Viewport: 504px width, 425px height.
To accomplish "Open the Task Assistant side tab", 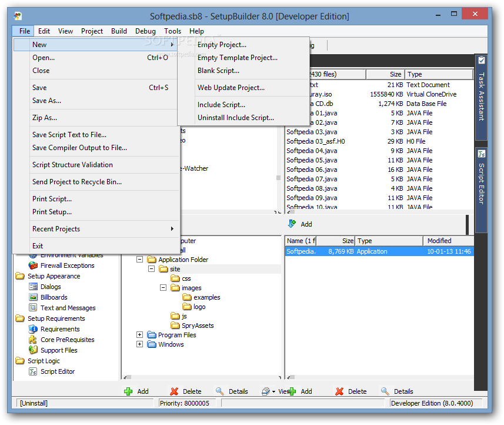I will pos(481,97).
